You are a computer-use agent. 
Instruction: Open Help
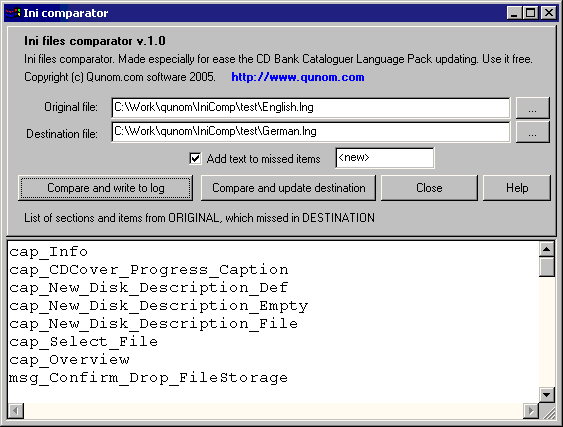517,188
